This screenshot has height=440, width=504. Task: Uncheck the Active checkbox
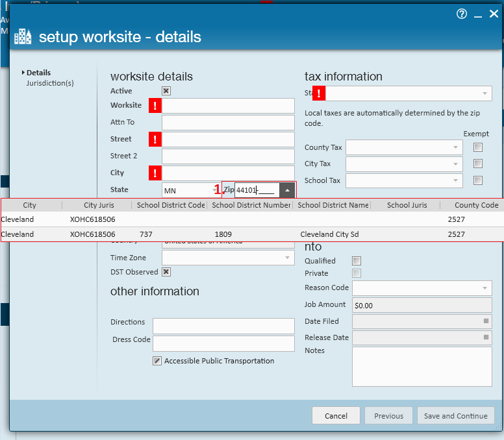(x=166, y=92)
